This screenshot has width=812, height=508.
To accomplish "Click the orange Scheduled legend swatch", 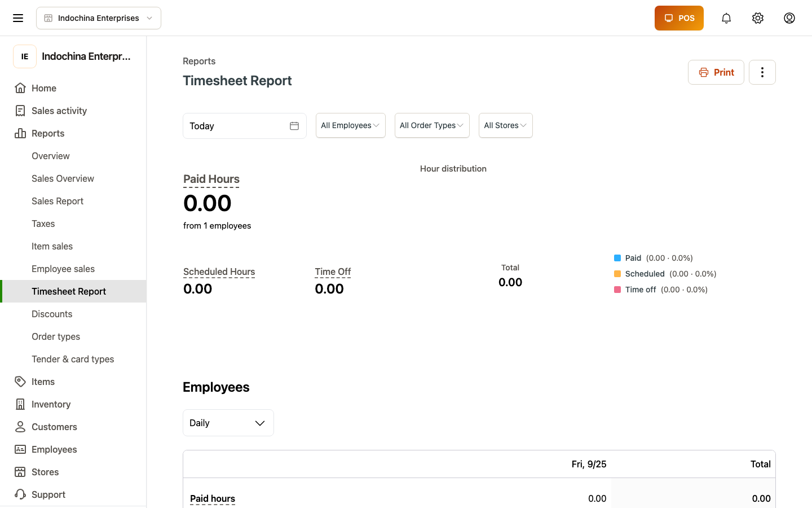I will click(617, 274).
